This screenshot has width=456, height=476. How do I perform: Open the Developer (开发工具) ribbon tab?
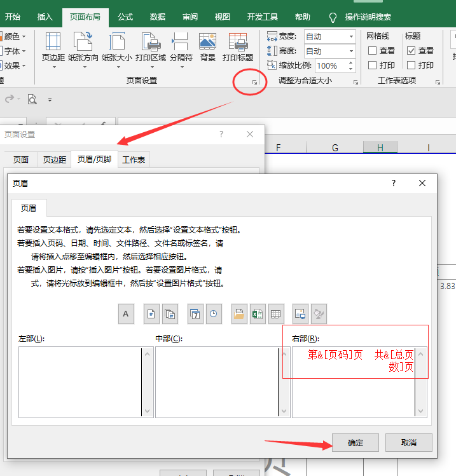[263, 17]
